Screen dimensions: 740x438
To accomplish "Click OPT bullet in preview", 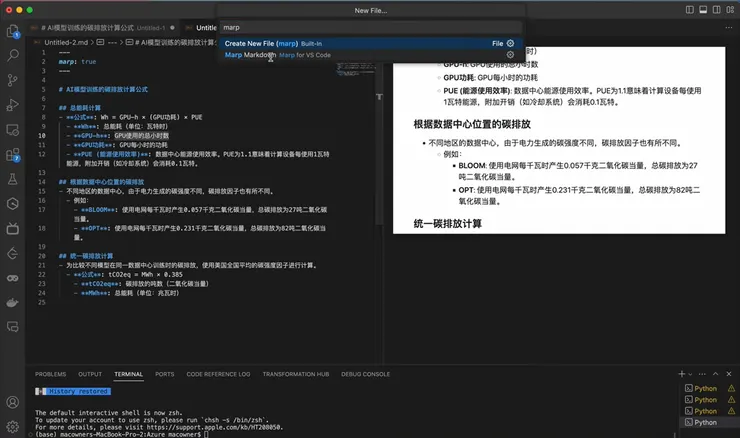I will pyautogui.click(x=579, y=195).
